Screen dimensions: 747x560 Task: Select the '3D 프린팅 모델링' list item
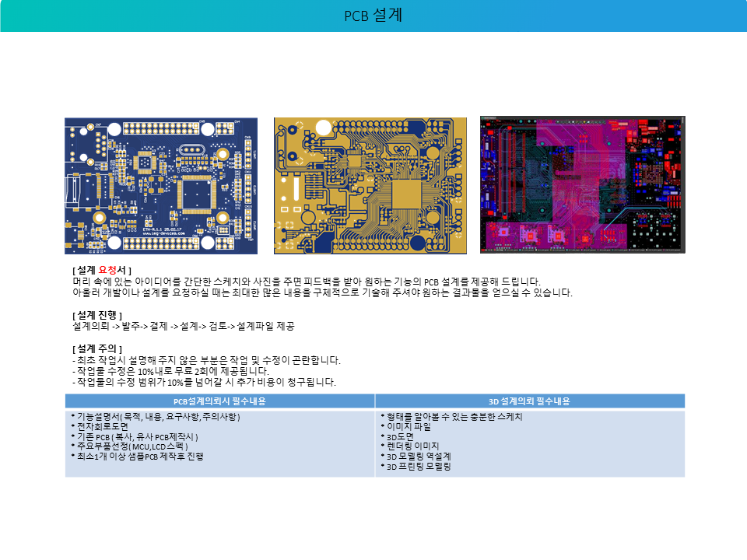416,467
